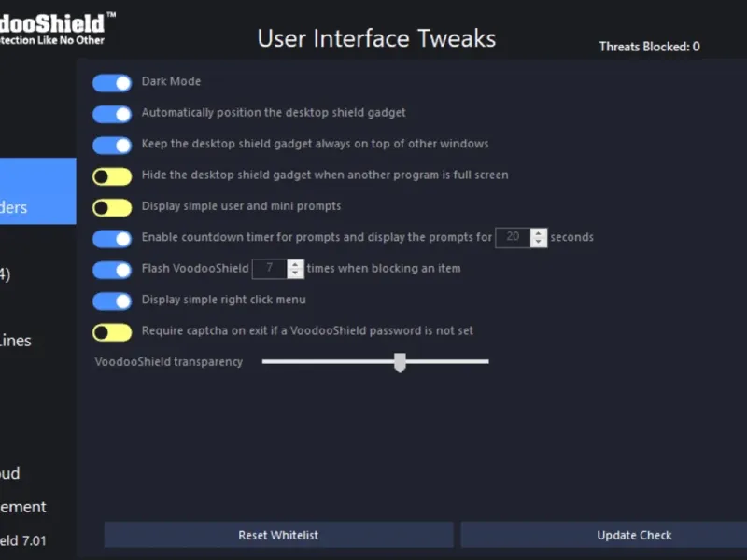The width and height of the screenshot is (747, 560).
Task: Click the VoodooShield transparency slider handle
Action: coord(400,362)
